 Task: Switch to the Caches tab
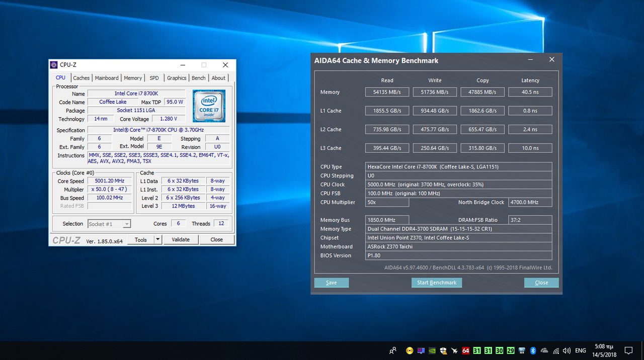82,78
